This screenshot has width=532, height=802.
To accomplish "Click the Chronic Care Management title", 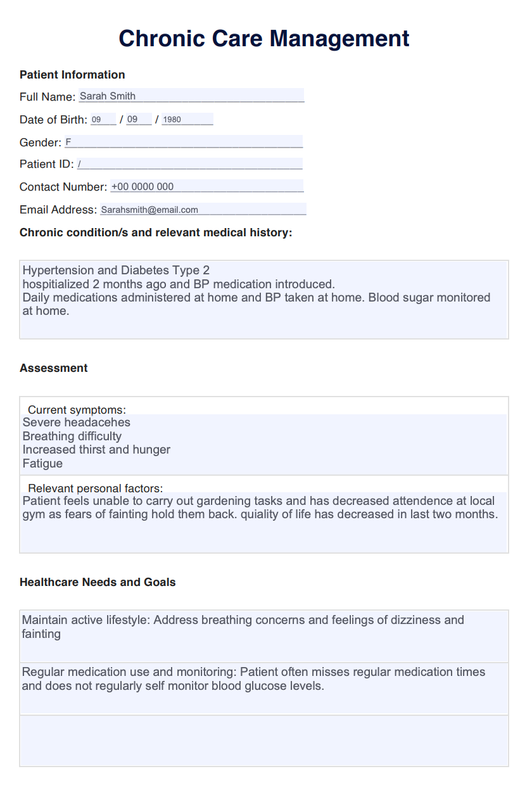I will (x=264, y=39).
